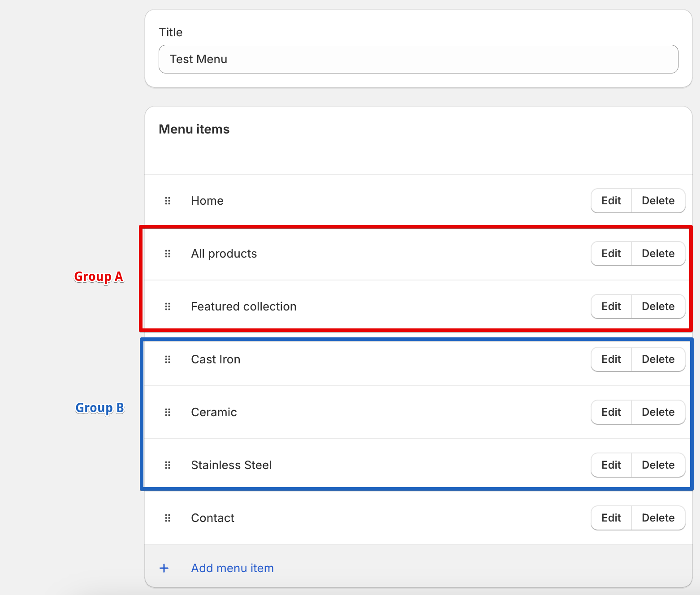Screen dimensions: 700x595
Task: Delete the Featured collection item
Action: click(658, 306)
